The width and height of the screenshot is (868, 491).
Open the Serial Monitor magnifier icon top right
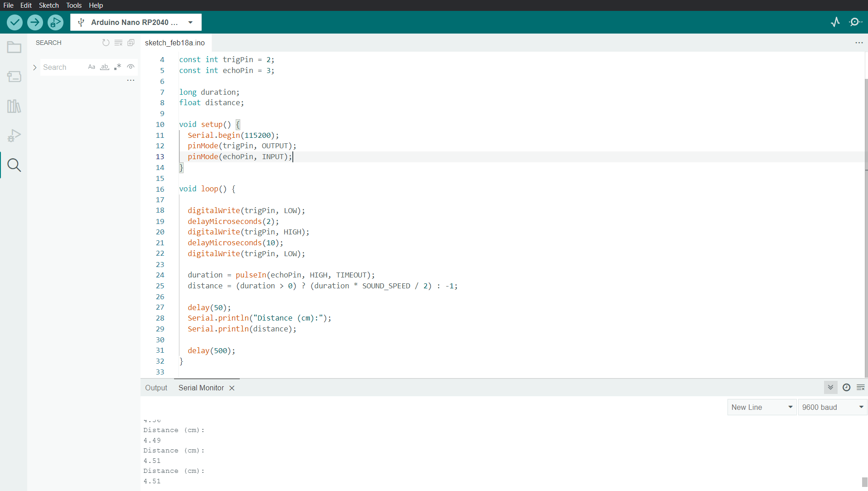[856, 22]
